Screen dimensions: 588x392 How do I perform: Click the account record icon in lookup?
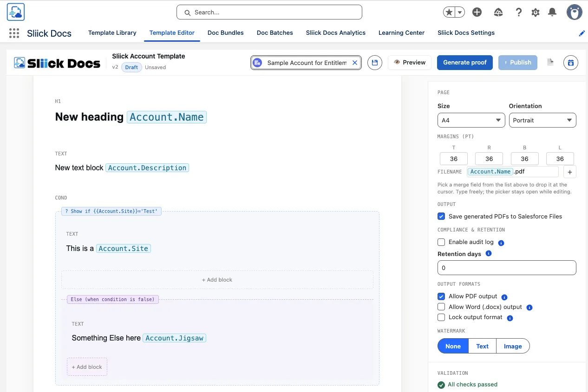(257, 63)
